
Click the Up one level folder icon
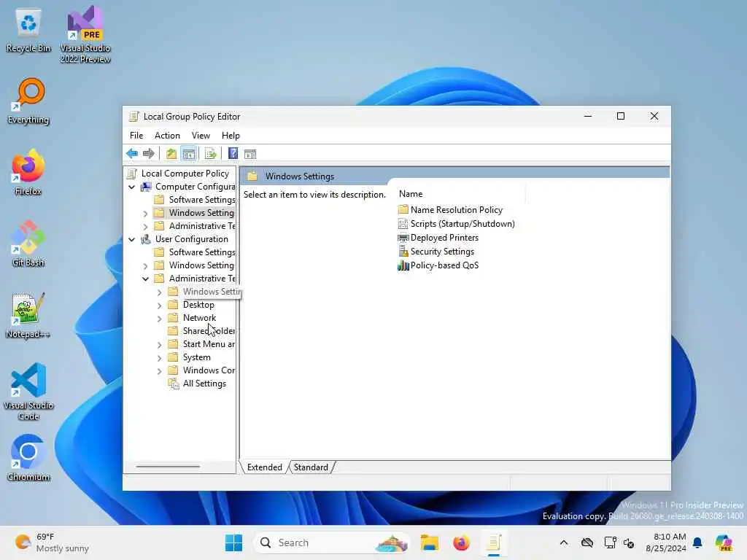tap(171, 154)
